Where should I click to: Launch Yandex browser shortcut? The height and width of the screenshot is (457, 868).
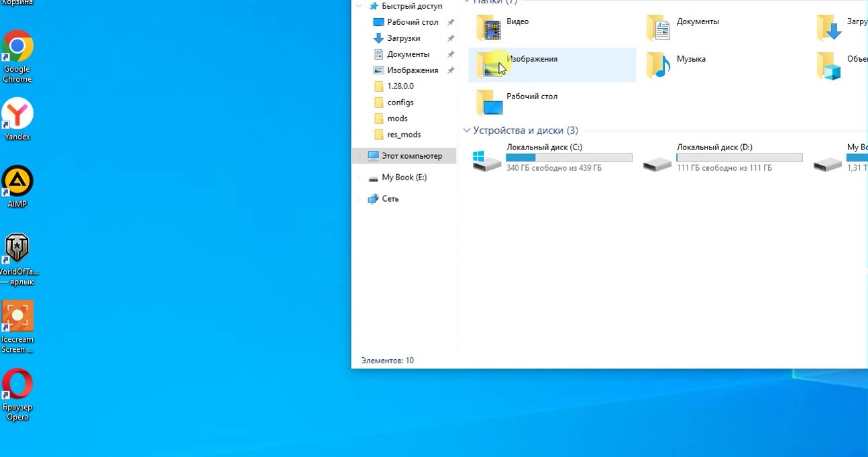17,114
